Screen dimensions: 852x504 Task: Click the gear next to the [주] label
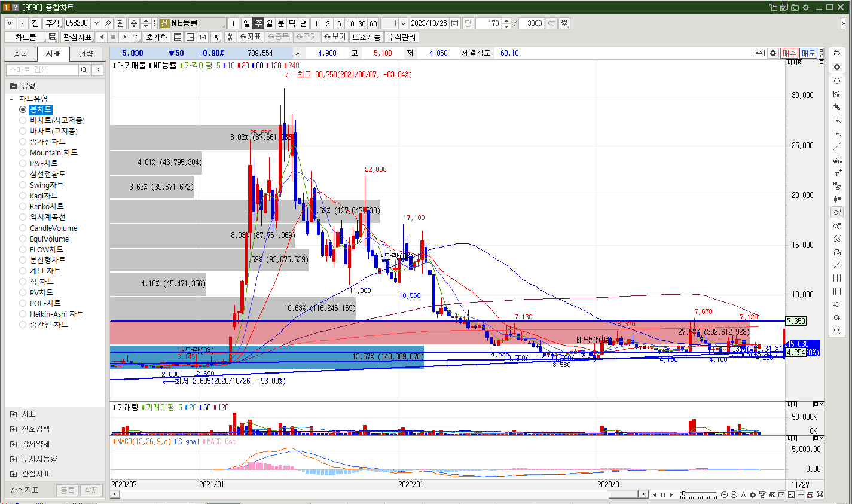click(773, 53)
